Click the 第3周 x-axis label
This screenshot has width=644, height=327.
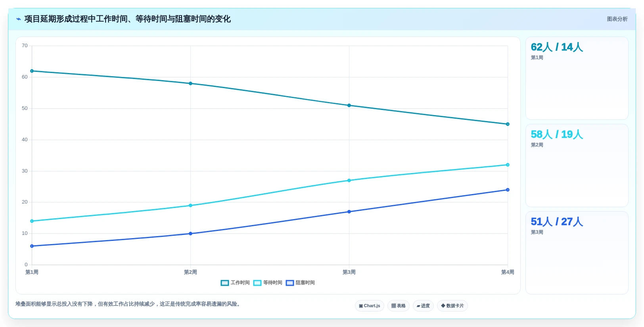coord(349,272)
